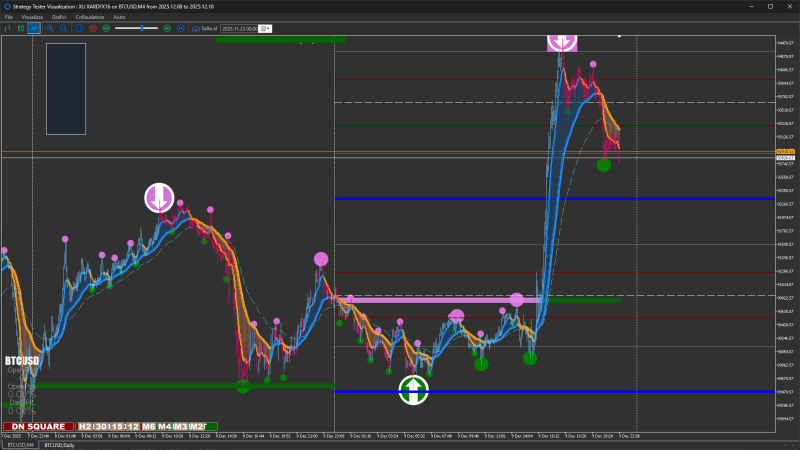Click the DN SQUARE indicator button
The width and height of the screenshot is (800, 450).
click(x=38, y=427)
